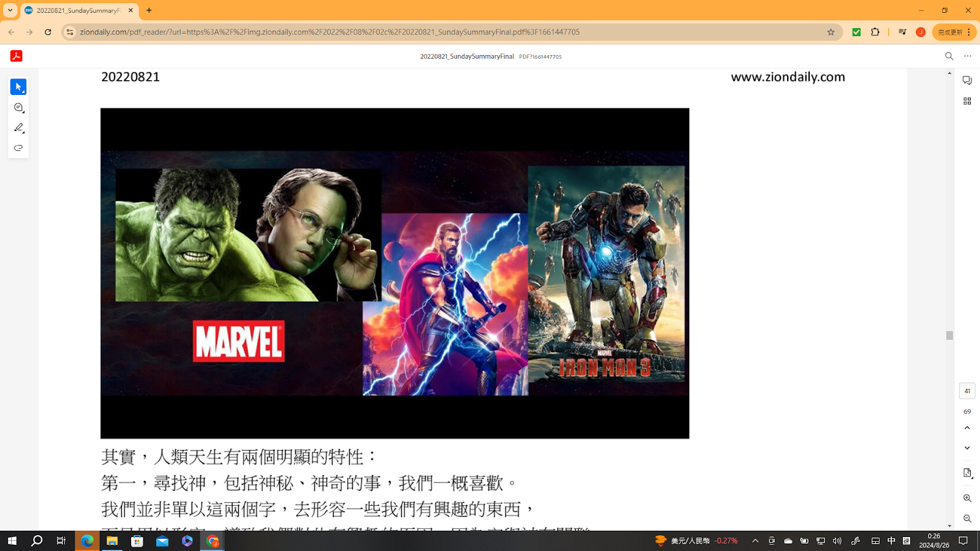
Task: Launch Microsoft Edge from taskbar
Action: click(87, 541)
